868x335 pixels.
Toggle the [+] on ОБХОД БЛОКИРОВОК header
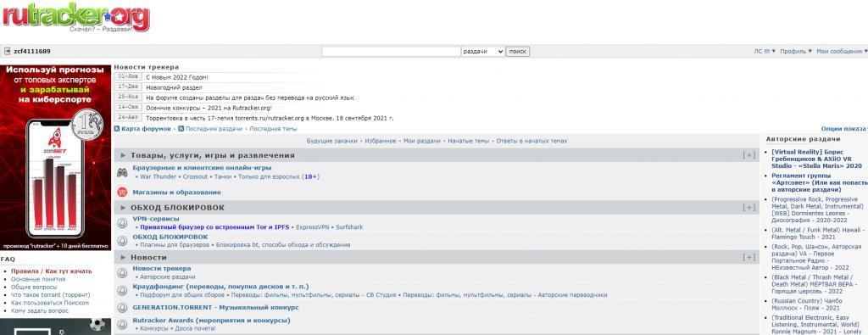click(x=749, y=208)
